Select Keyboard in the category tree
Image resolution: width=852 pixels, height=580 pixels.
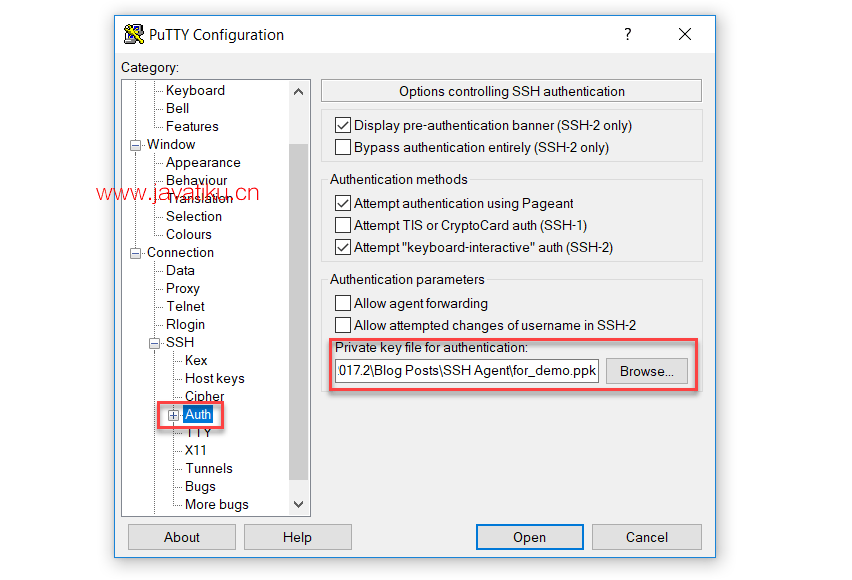195,90
